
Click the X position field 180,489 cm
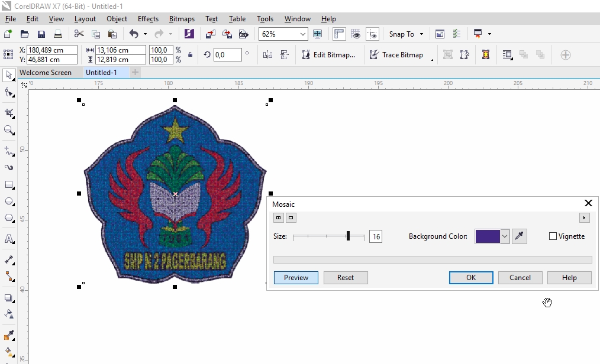tap(53, 50)
